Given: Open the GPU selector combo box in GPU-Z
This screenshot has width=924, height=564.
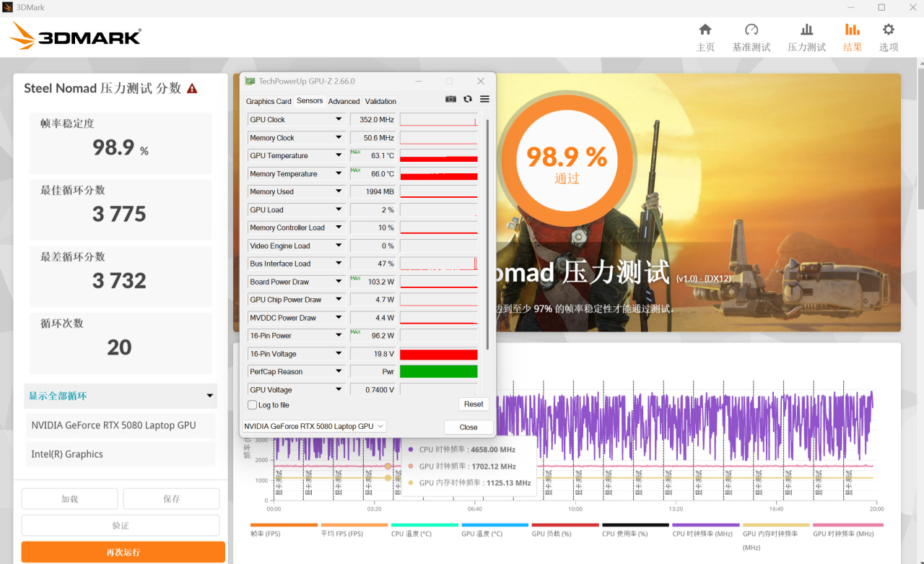Looking at the screenshot, I should 315,426.
